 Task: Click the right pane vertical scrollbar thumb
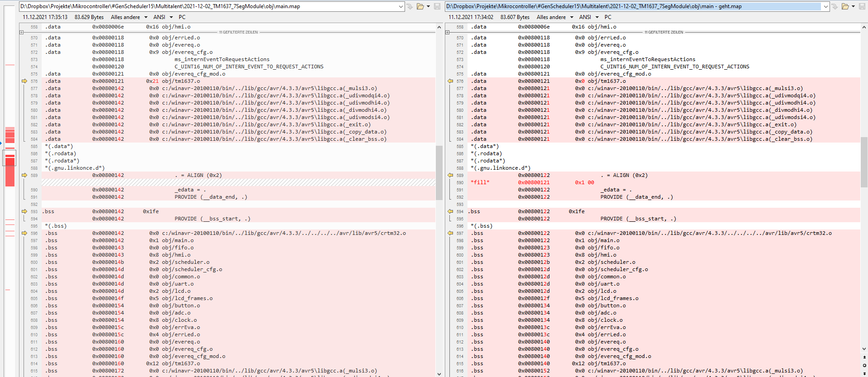click(x=864, y=162)
